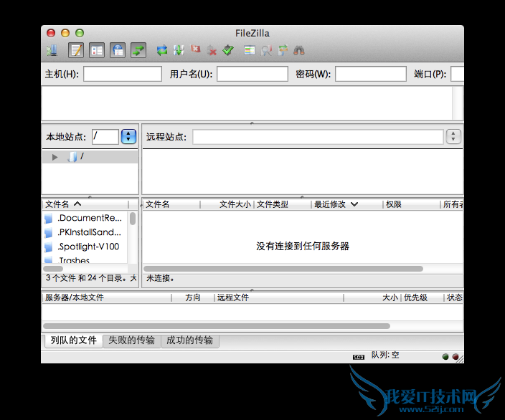Focus the 密码(W) password field

[x=371, y=74]
